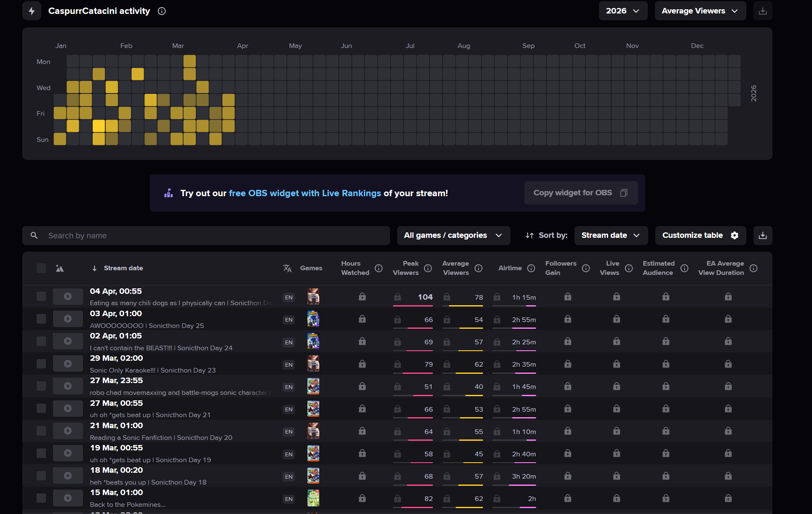Click the bright yellow Saturday heatmap cell in January
Viewport: 812px width, 514px height.
pyautogui.click(x=99, y=126)
